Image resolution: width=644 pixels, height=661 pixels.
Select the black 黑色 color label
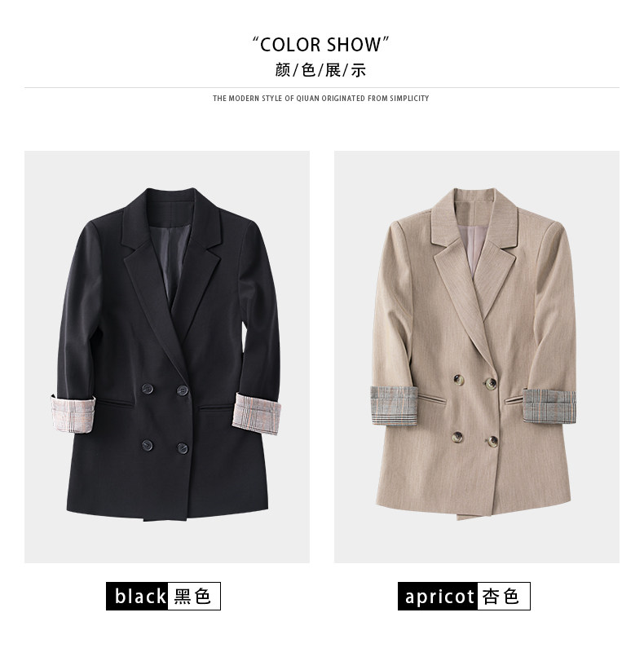[x=163, y=596]
